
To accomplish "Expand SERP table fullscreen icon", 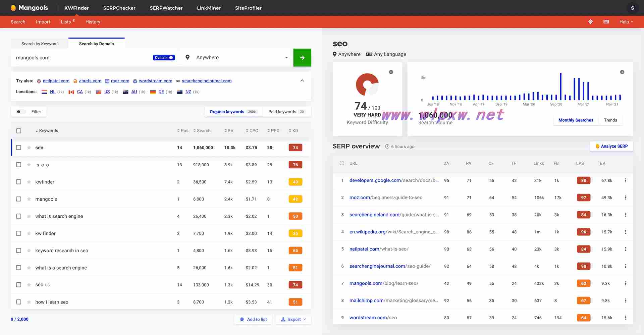I will click(x=341, y=163).
